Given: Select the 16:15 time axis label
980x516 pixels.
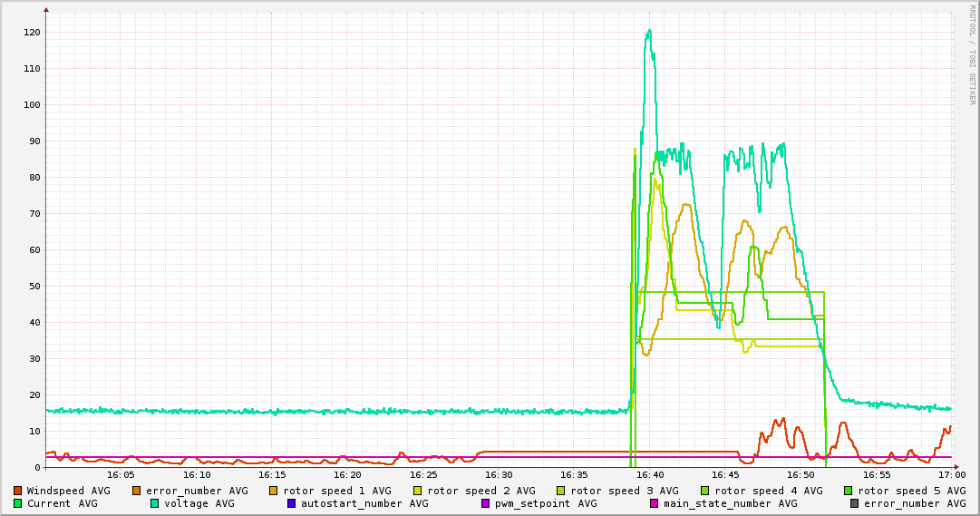Looking at the screenshot, I should [272, 475].
